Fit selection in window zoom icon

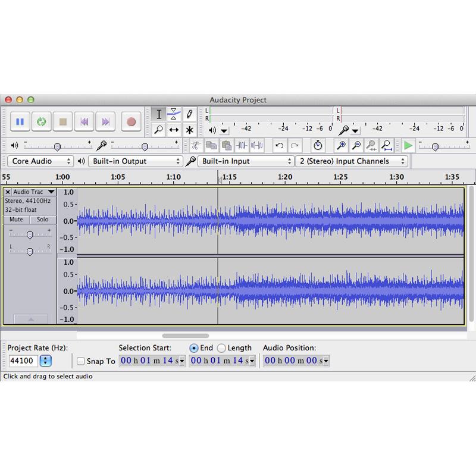point(371,146)
